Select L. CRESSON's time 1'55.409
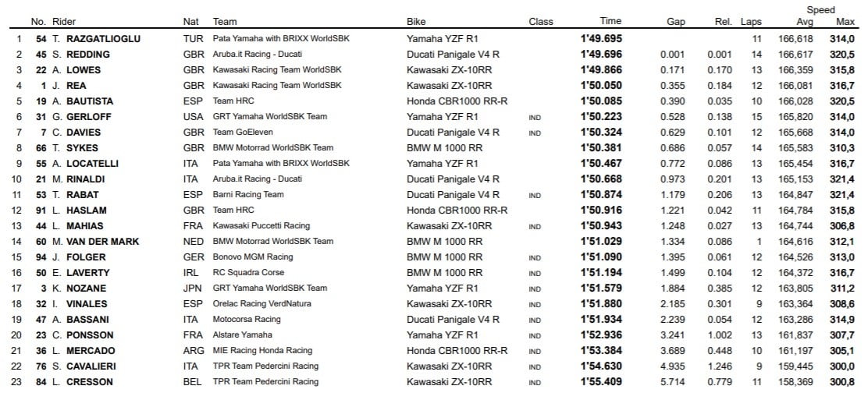This screenshot has width=868, height=400. point(601,382)
